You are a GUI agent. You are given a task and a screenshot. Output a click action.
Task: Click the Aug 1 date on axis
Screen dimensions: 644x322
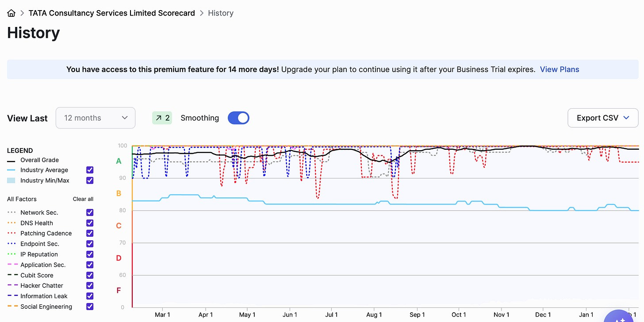click(x=374, y=314)
